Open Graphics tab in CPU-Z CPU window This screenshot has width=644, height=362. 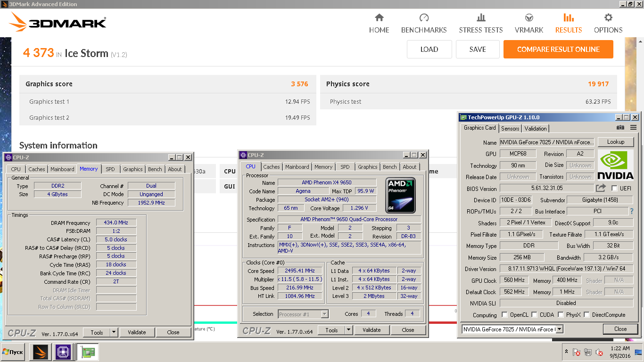[367, 167]
